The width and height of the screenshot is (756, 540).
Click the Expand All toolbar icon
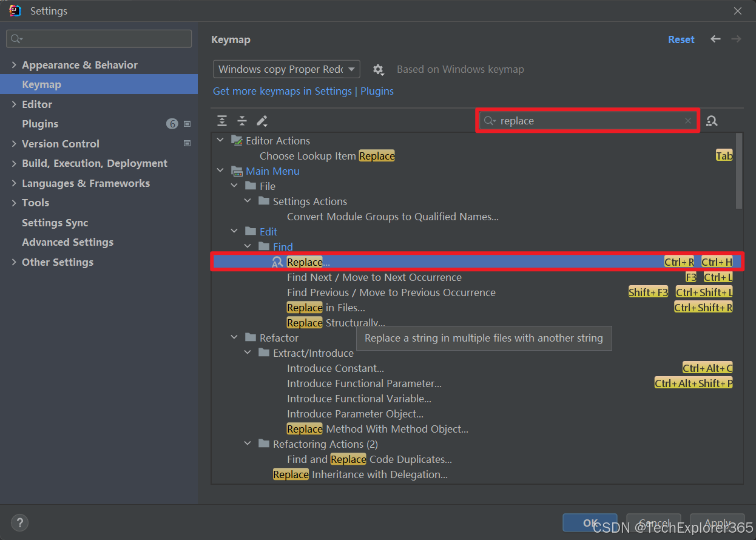point(222,121)
